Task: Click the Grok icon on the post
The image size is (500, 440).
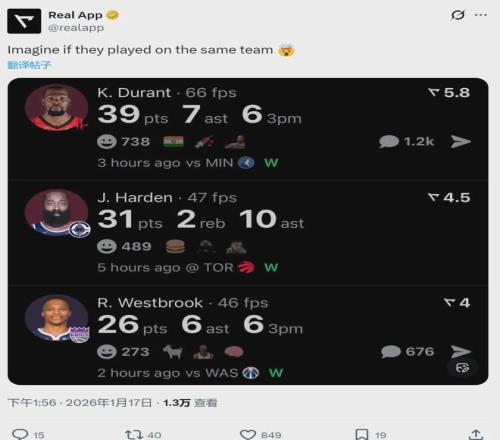Action: point(458,15)
